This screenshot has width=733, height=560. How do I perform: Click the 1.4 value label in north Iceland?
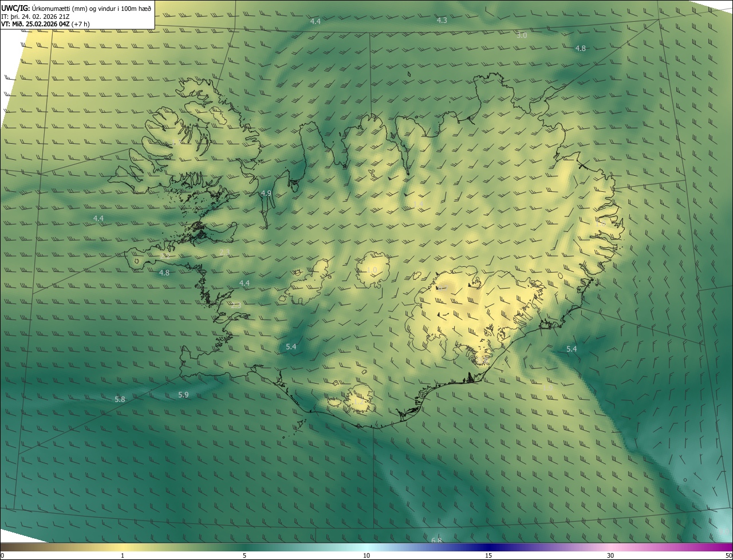tap(417, 204)
